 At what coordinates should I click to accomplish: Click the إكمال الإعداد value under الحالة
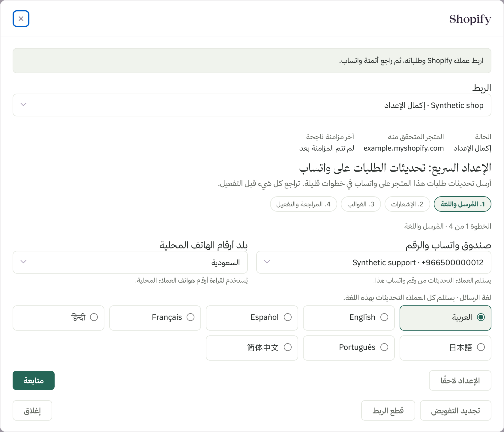pyautogui.click(x=472, y=148)
